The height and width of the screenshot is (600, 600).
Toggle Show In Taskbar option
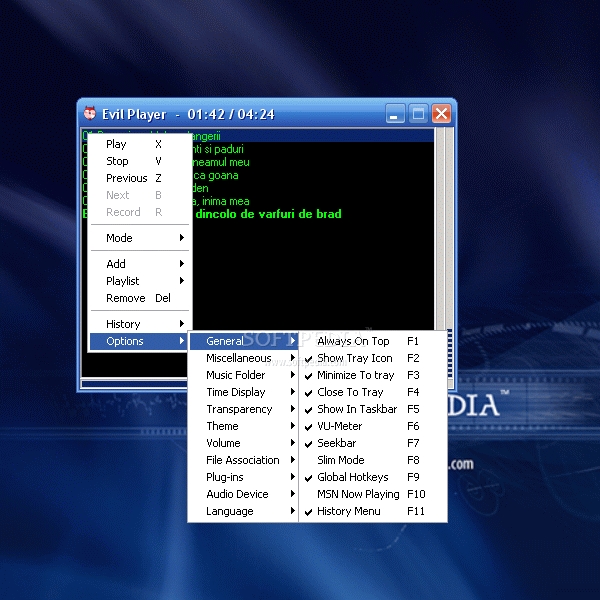(373, 409)
